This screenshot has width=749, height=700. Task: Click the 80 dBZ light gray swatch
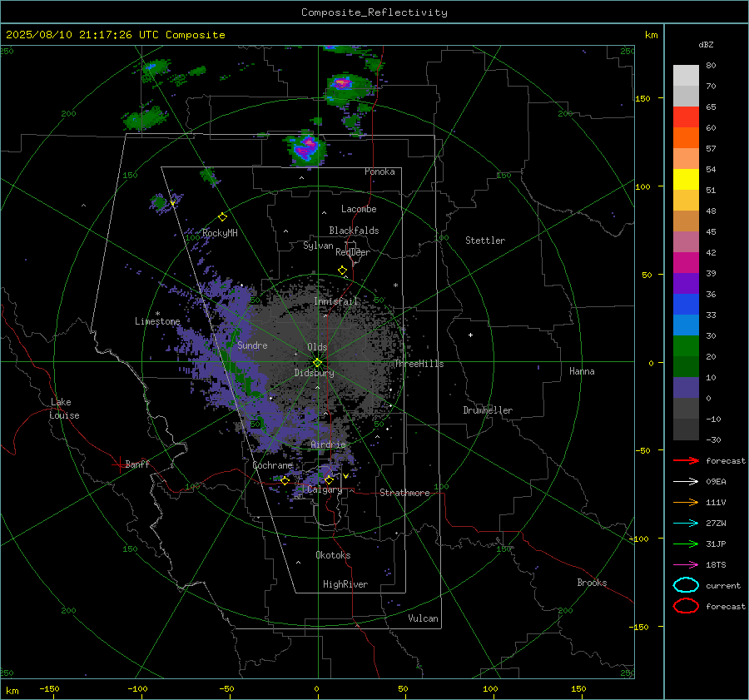pyautogui.click(x=686, y=75)
